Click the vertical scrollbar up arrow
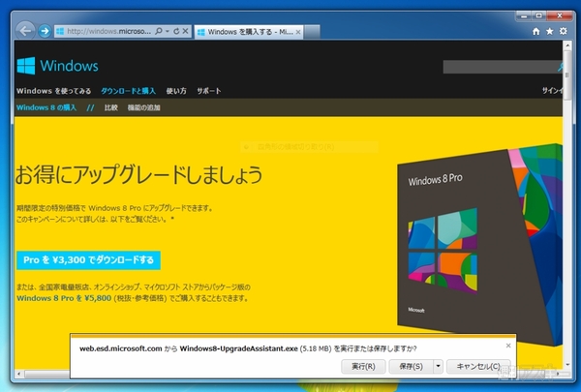 [x=566, y=45]
